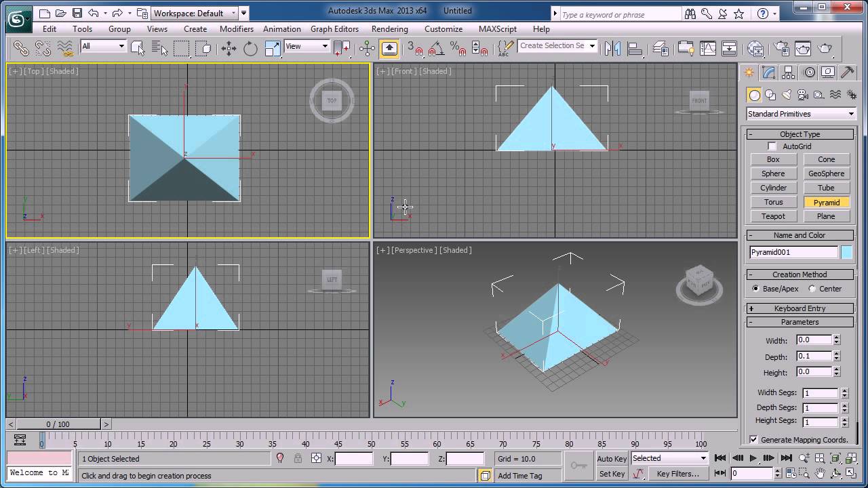The width and height of the screenshot is (868, 488).
Task: Click the Key Filters button
Action: point(677,474)
